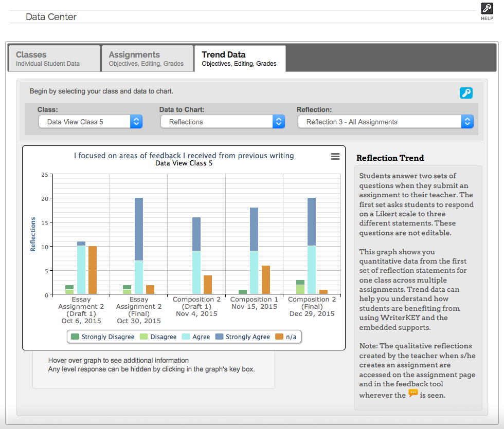This screenshot has height=429, width=504.
Task: Click the blue key info icon
Action: tap(466, 93)
